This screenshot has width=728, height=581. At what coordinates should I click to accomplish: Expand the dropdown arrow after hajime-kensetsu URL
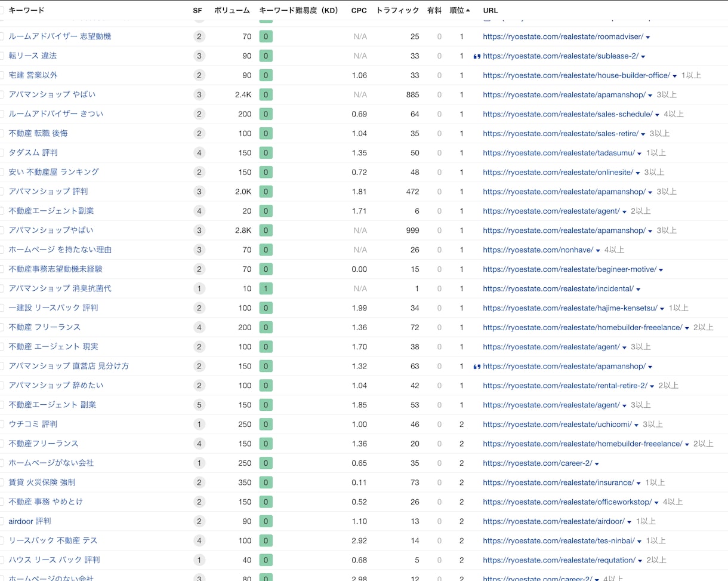coord(662,309)
